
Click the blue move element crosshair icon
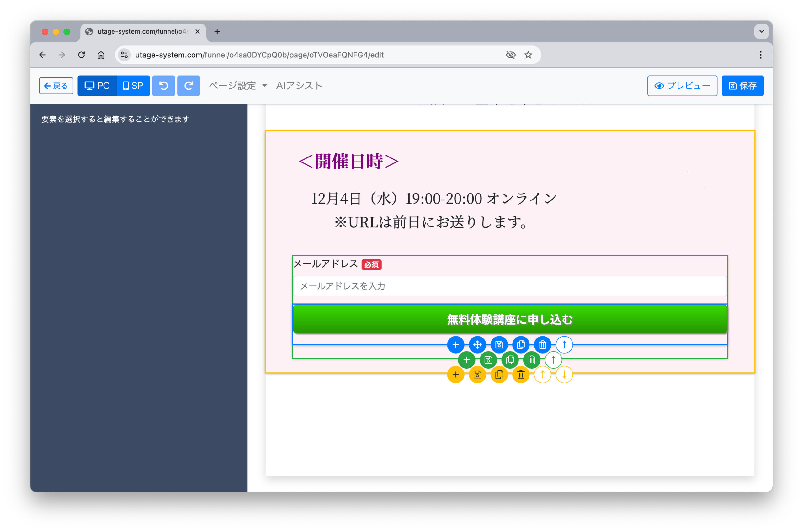coord(477,345)
